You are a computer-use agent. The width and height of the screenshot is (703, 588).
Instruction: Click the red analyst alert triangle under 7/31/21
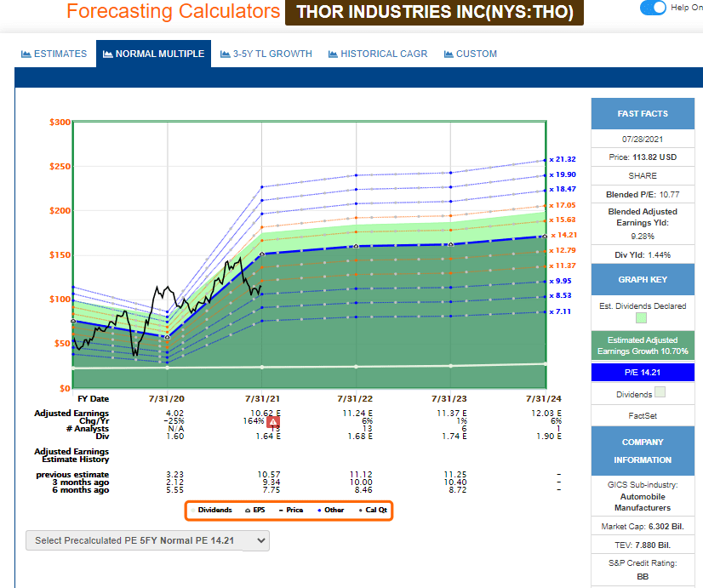[272, 420]
